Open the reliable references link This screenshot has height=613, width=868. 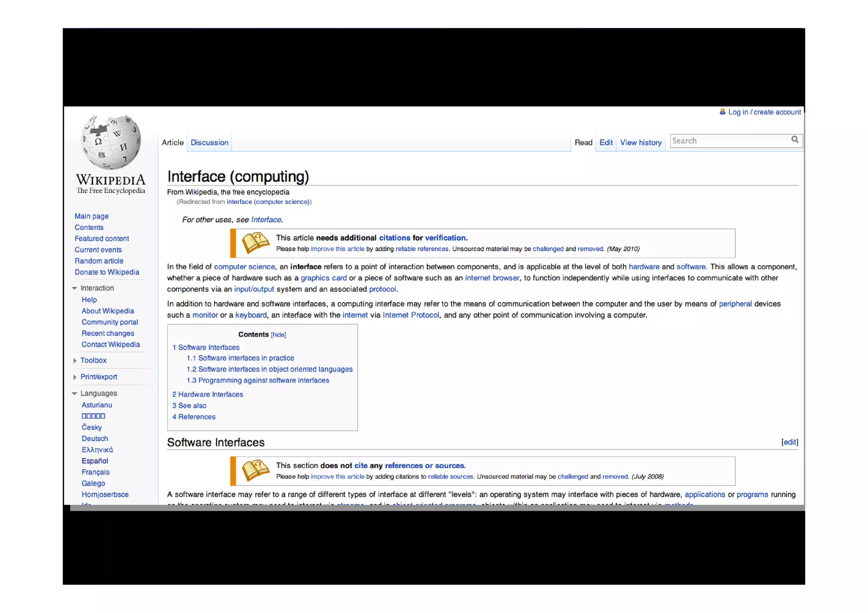click(422, 249)
